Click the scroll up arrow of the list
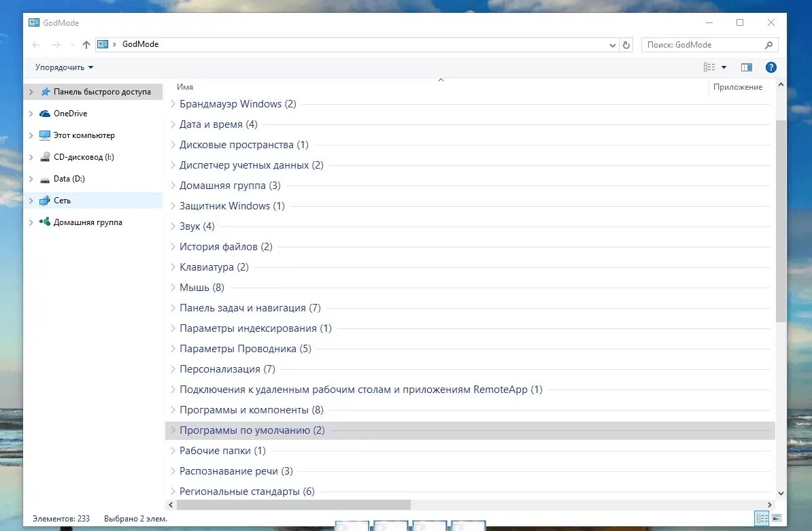The height and width of the screenshot is (531, 812). coord(781,84)
